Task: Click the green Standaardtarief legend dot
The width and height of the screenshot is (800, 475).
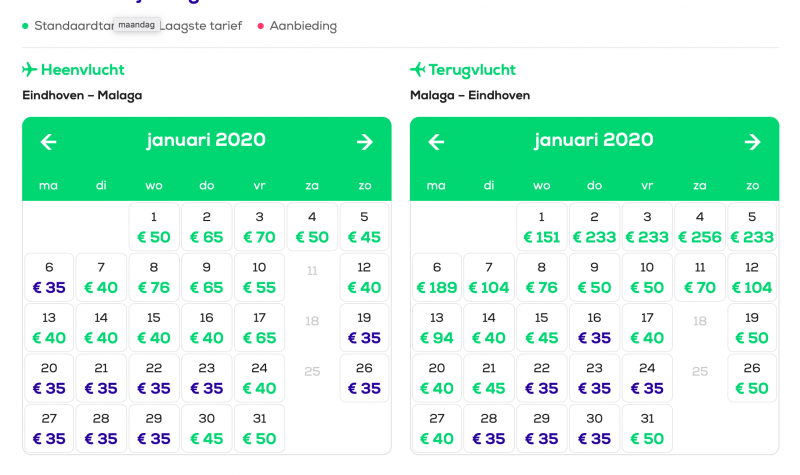Action: click(x=25, y=26)
